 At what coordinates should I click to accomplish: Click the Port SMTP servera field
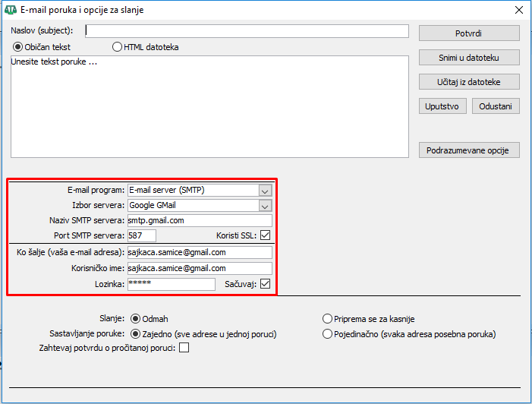coord(142,235)
